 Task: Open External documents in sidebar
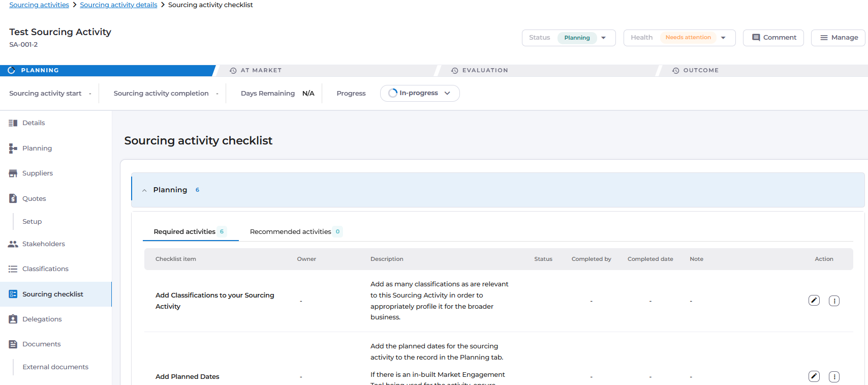[x=55, y=367]
